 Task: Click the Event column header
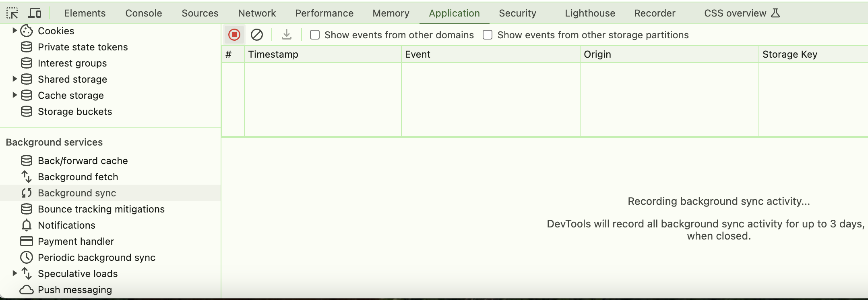491,54
